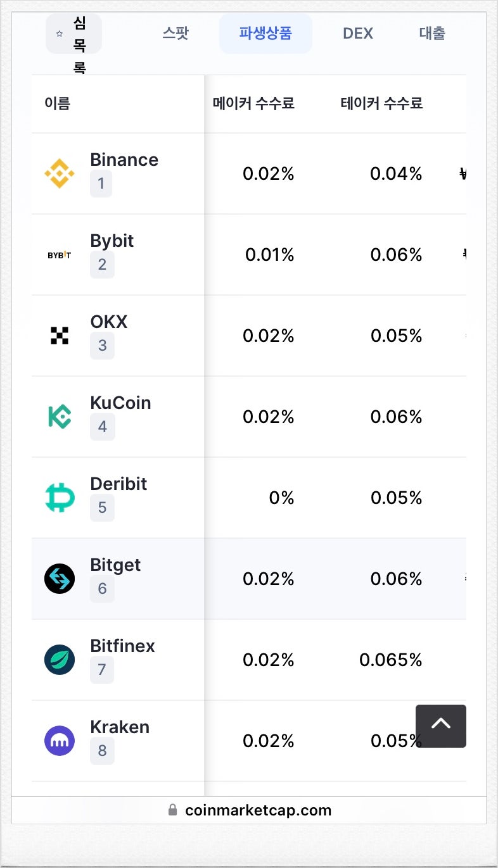Click the Bitfinex exchange logo icon
This screenshot has height=868, width=498.
[60, 660]
